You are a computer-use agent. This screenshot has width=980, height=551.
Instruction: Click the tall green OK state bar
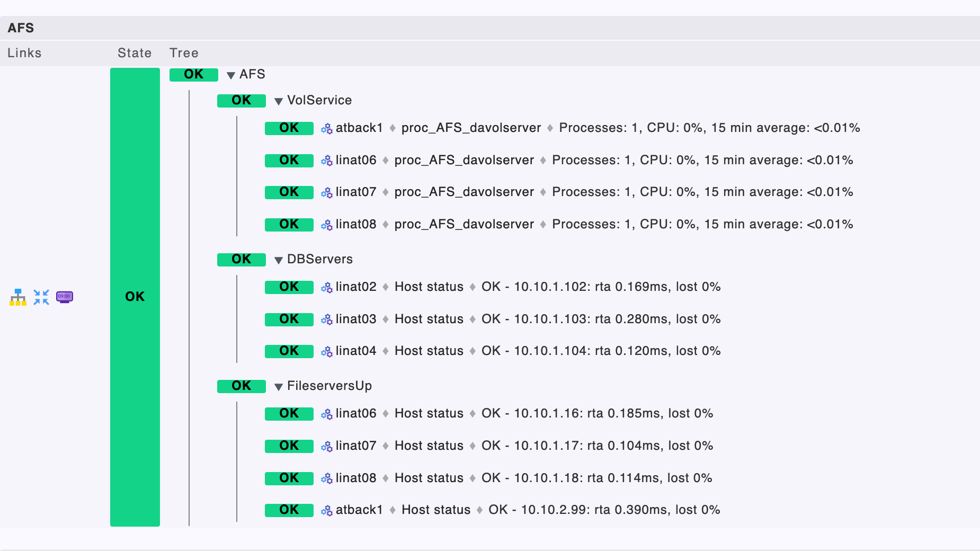(135, 297)
